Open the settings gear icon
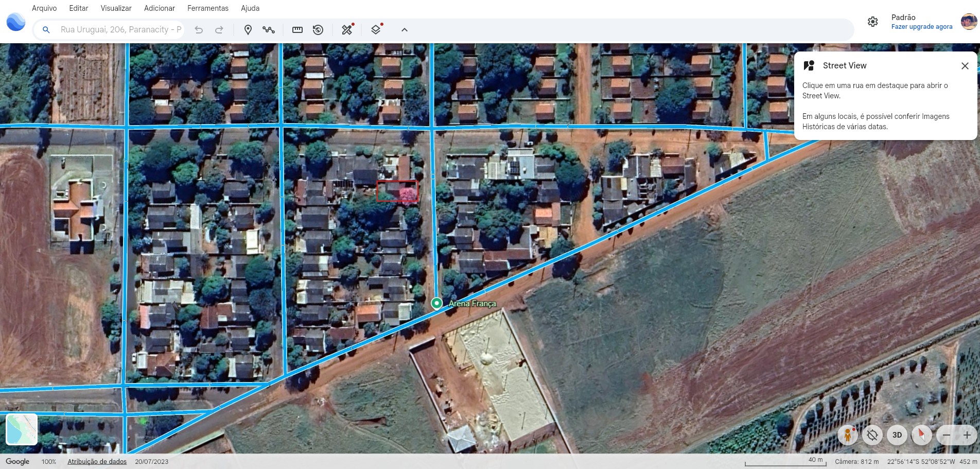980x469 pixels. [872, 22]
